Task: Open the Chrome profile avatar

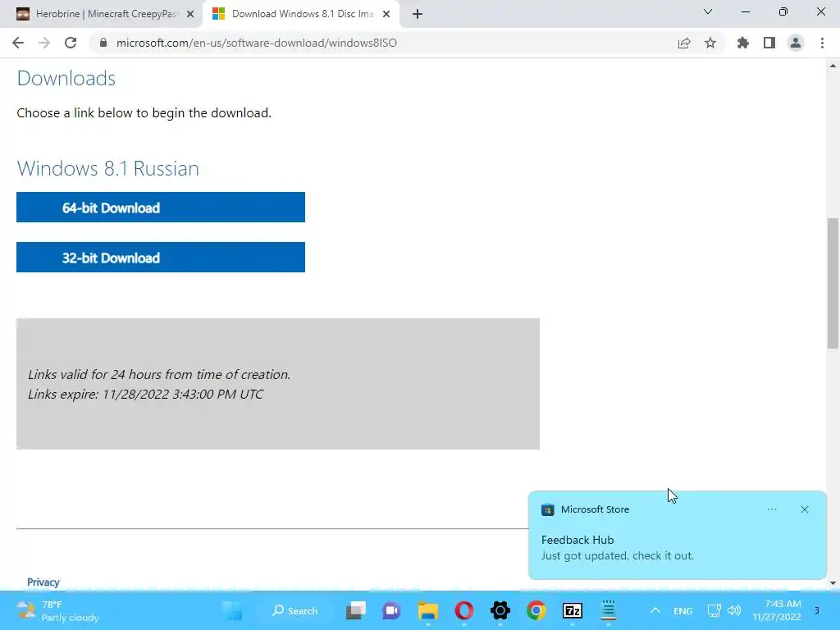Action: click(796, 43)
